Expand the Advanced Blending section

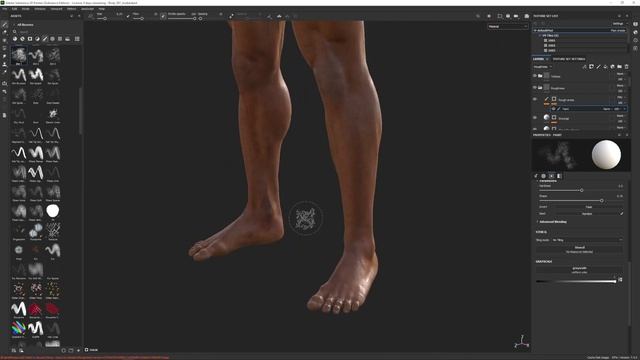553,222
